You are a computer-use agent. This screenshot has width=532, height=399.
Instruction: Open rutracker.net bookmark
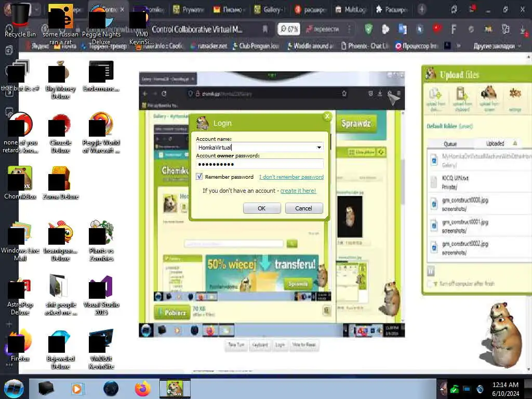click(209, 46)
